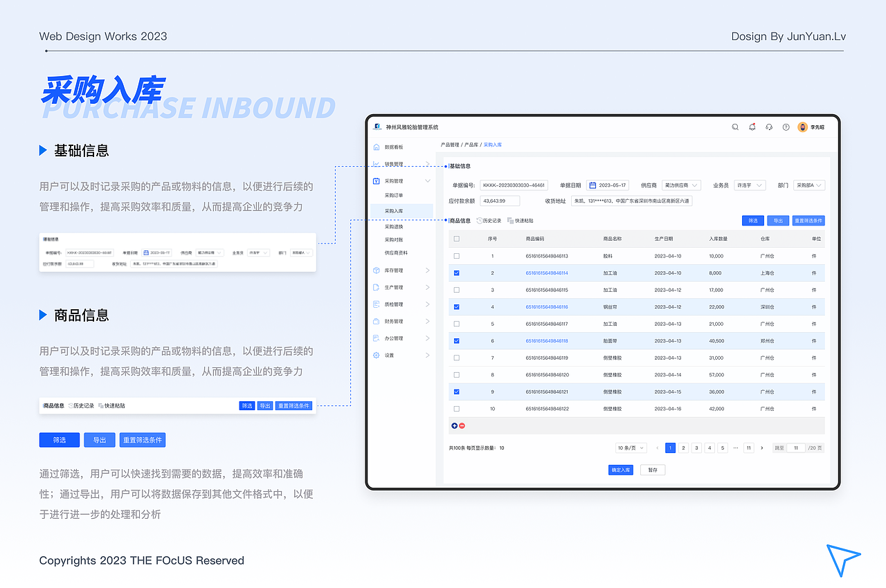Toggle the select-all checkbox in table header

(x=456, y=239)
